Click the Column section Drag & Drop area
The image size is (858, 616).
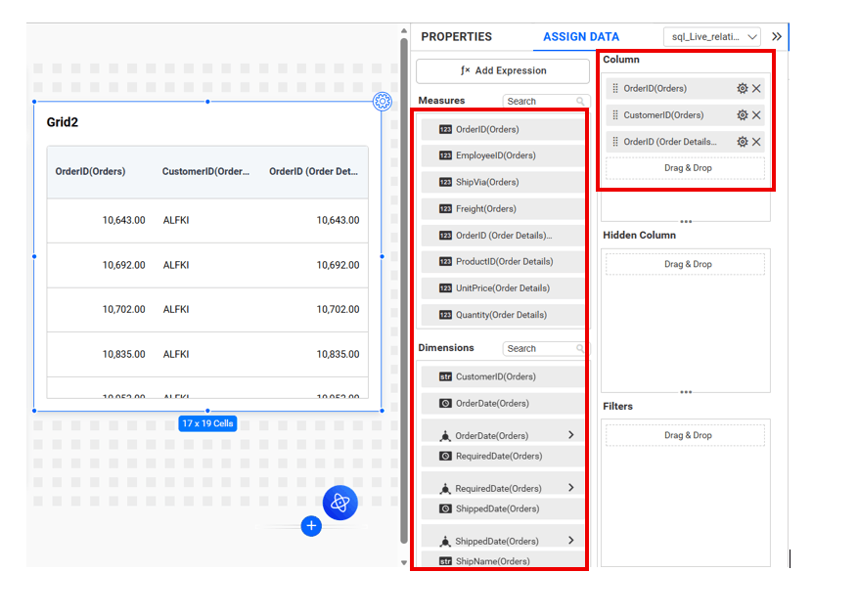click(x=685, y=168)
